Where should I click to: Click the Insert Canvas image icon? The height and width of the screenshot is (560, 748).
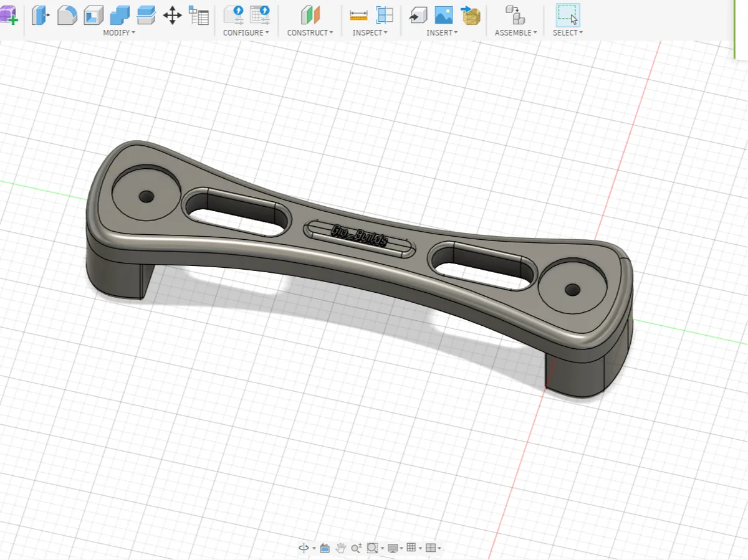pyautogui.click(x=444, y=15)
